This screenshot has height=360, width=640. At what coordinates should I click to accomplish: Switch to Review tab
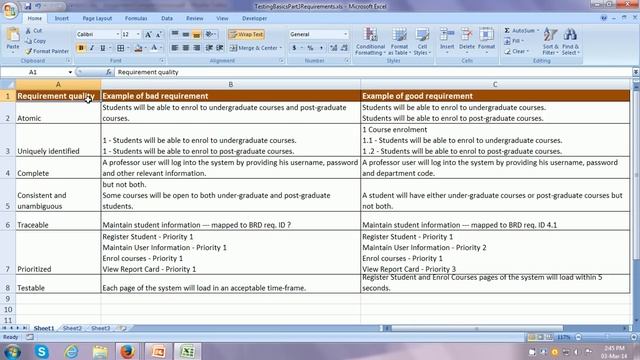tap(194, 18)
